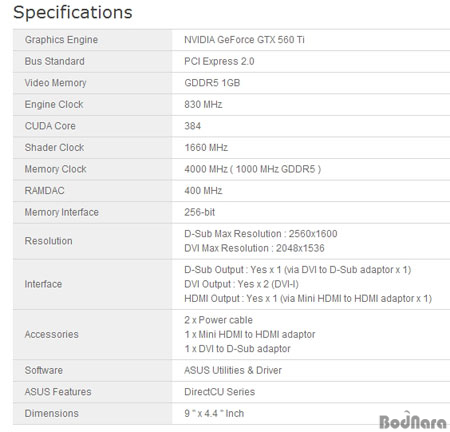
Task: Click the GDDR5 1GB video memory value
Action: (x=212, y=83)
